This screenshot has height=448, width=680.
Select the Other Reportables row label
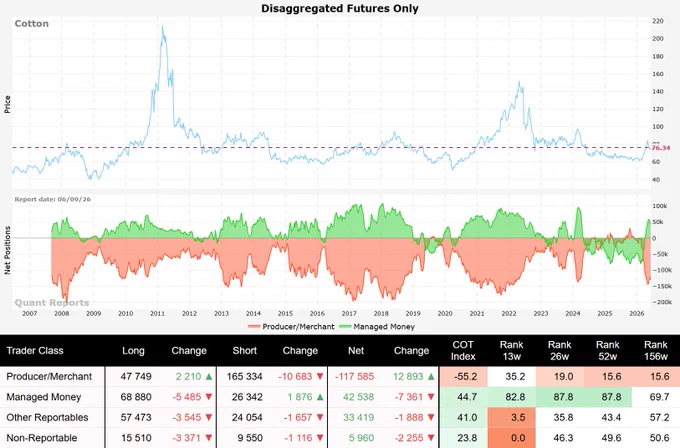click(47, 417)
